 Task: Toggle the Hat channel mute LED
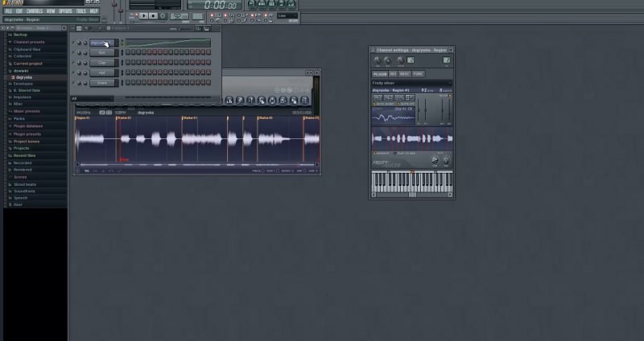(x=75, y=72)
